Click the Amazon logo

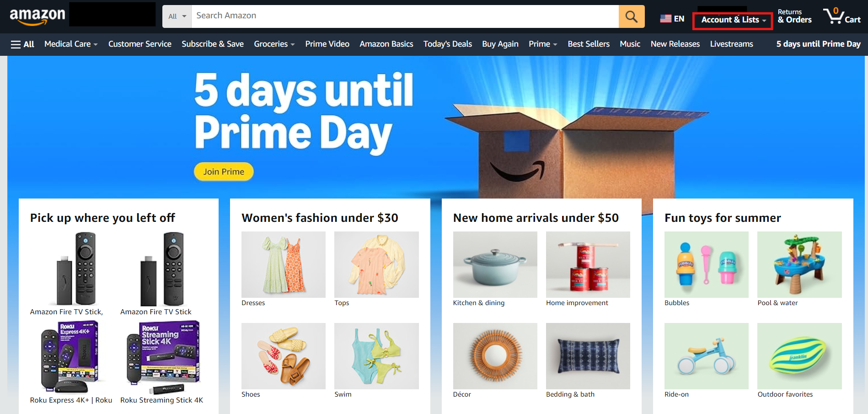click(x=38, y=16)
